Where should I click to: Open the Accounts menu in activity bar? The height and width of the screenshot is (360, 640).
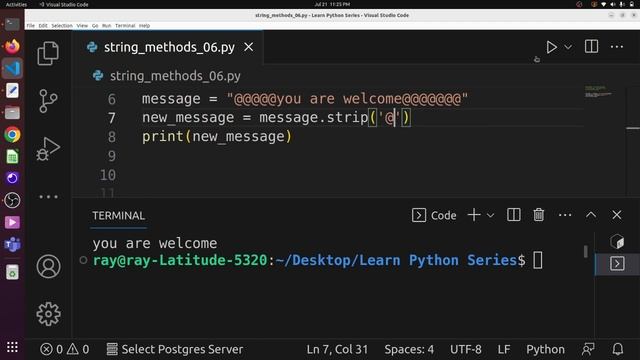(x=48, y=267)
